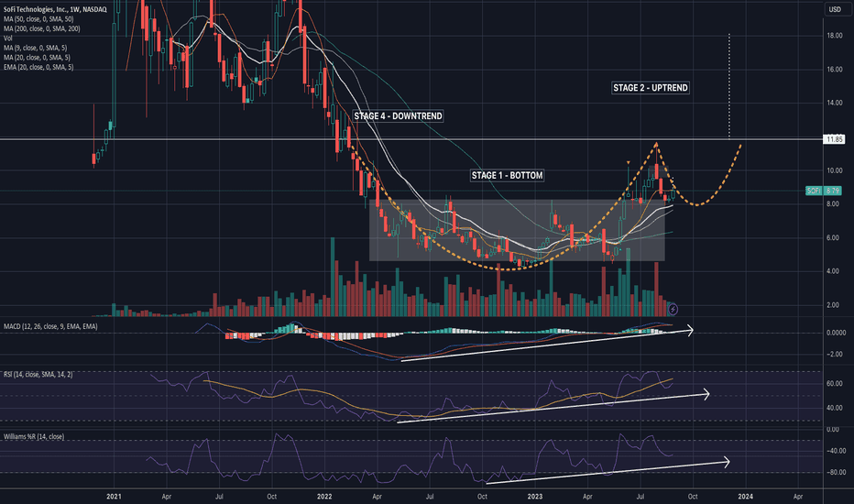Viewport: 854px width, 504px height.
Task: Click the lightning bolt icon near volume bars
Action: point(673,310)
